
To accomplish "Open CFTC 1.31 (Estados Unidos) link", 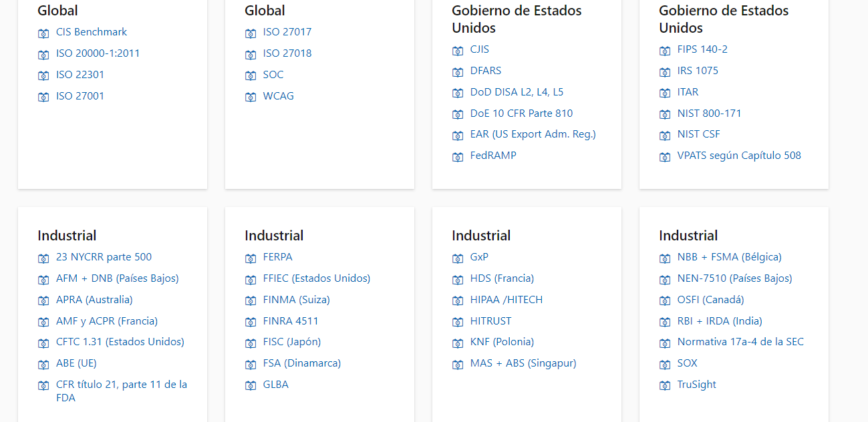I will (120, 342).
